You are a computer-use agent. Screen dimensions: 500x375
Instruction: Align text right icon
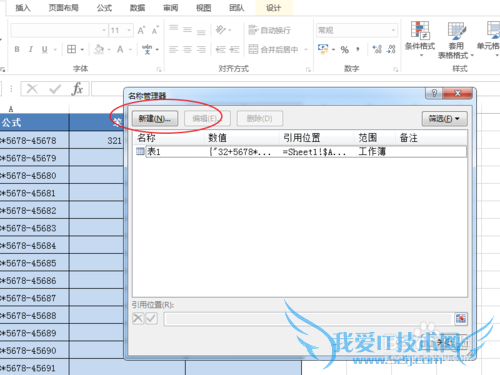click(201, 50)
